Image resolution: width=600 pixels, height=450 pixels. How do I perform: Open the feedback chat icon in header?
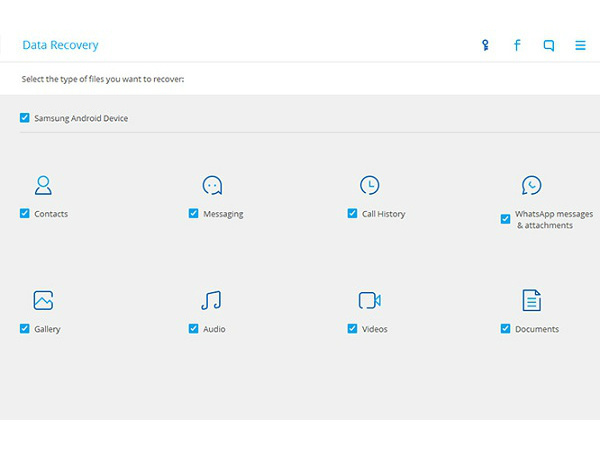click(x=548, y=45)
